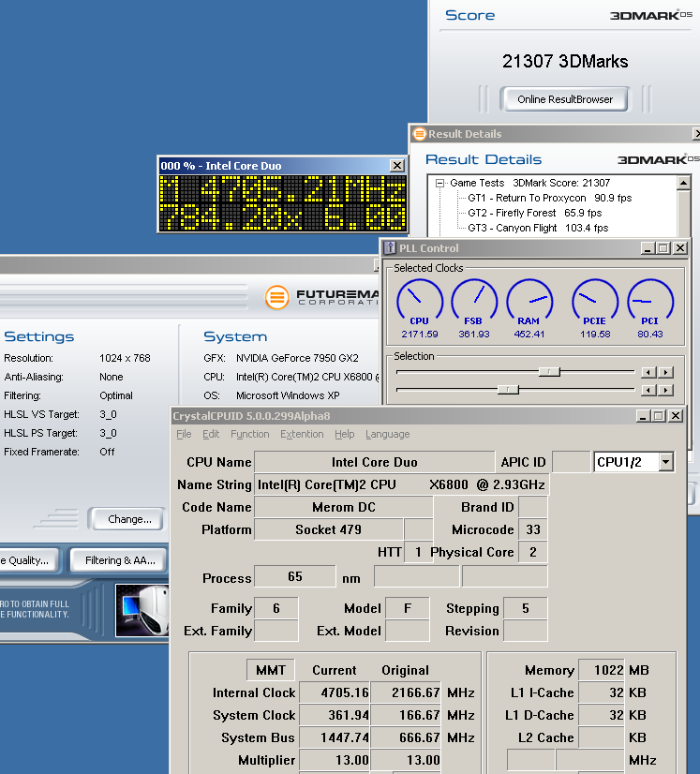
Task: Click the first Selection slider thumb
Action: (549, 372)
